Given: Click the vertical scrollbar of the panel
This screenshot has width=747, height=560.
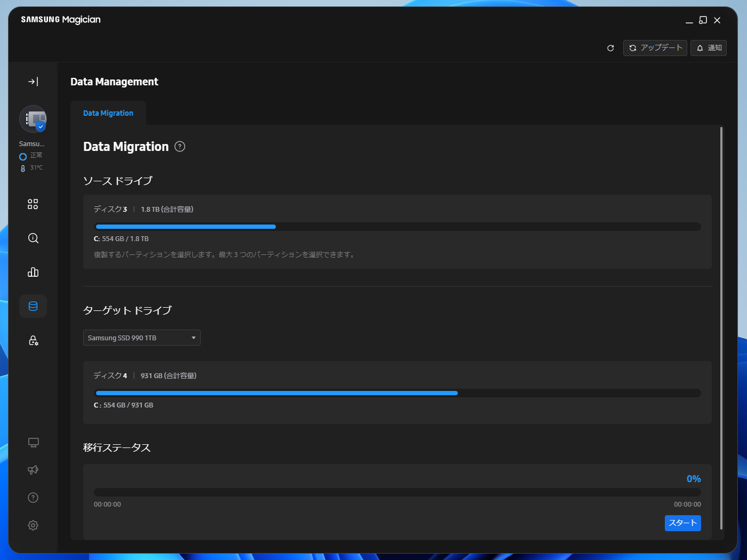Looking at the screenshot, I should 721,328.
